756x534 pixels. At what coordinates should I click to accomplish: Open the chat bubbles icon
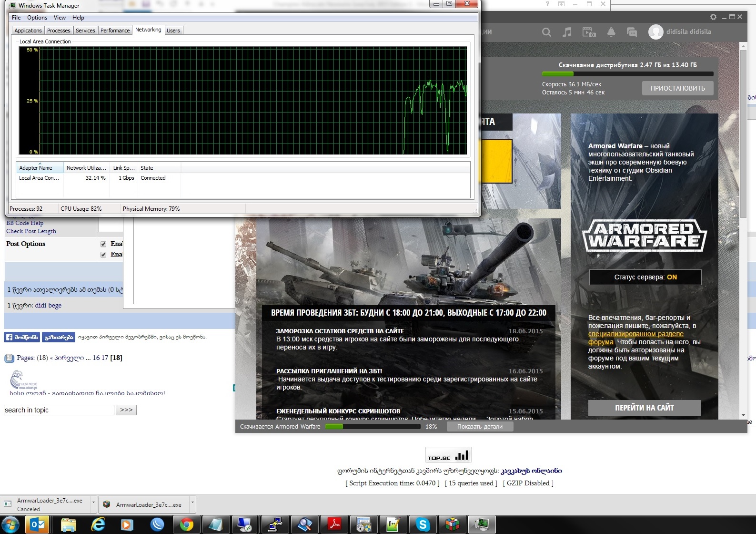pyautogui.click(x=632, y=32)
